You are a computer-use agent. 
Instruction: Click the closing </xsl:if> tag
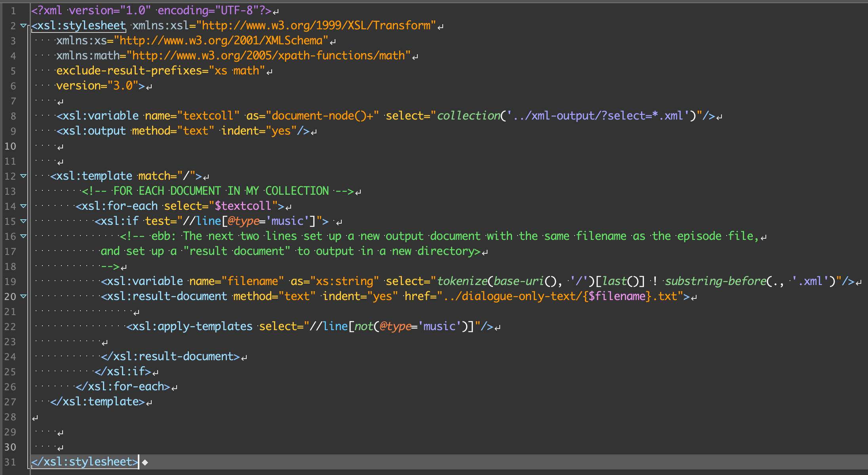click(123, 372)
